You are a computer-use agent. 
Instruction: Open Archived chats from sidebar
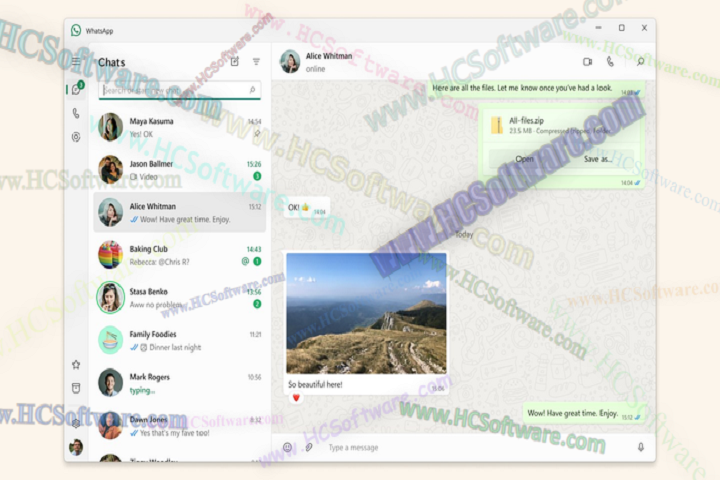(x=76, y=388)
